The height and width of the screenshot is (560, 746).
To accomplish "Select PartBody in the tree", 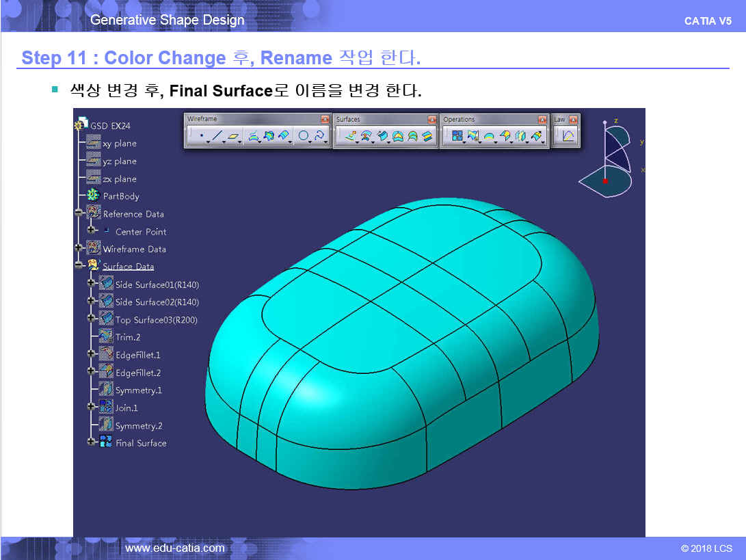I will coord(120,196).
